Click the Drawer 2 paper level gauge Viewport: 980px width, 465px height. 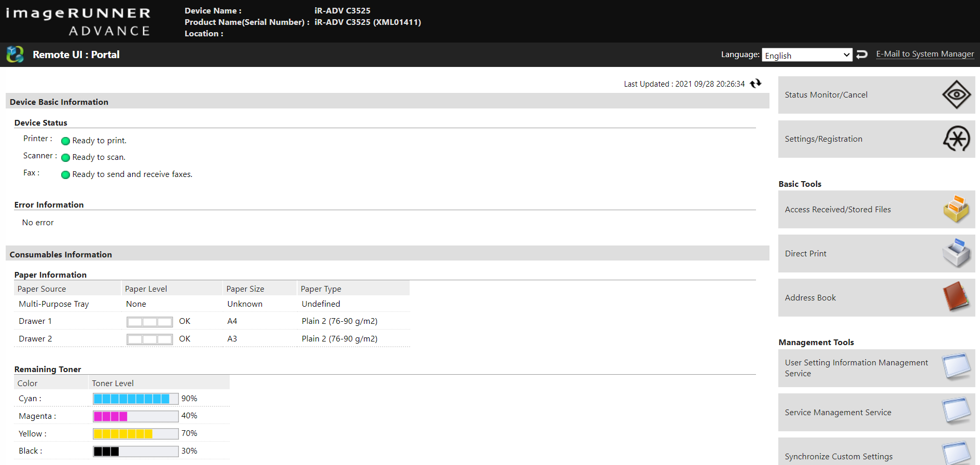point(150,339)
